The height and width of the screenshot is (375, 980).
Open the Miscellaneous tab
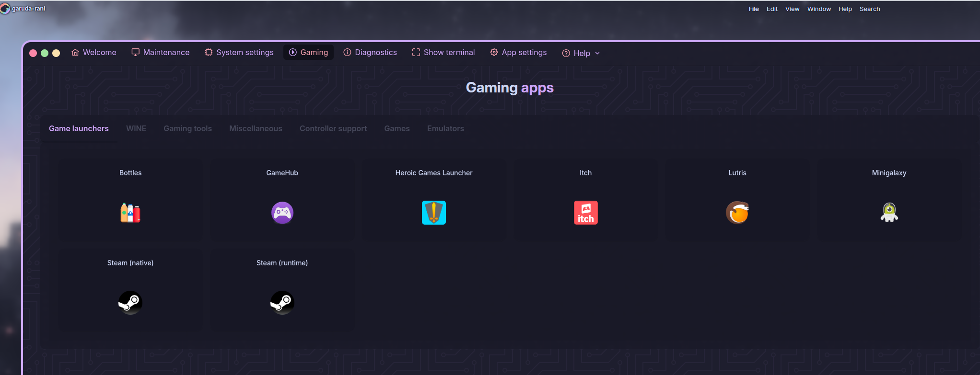pyautogui.click(x=256, y=128)
